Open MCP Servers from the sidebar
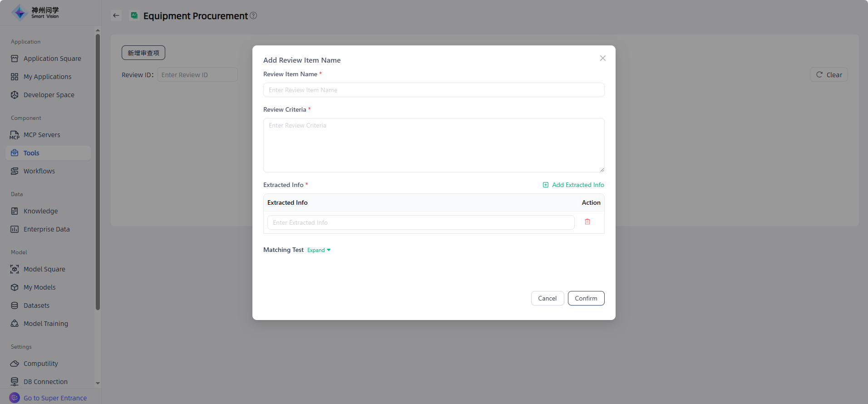868x404 pixels. (42, 135)
